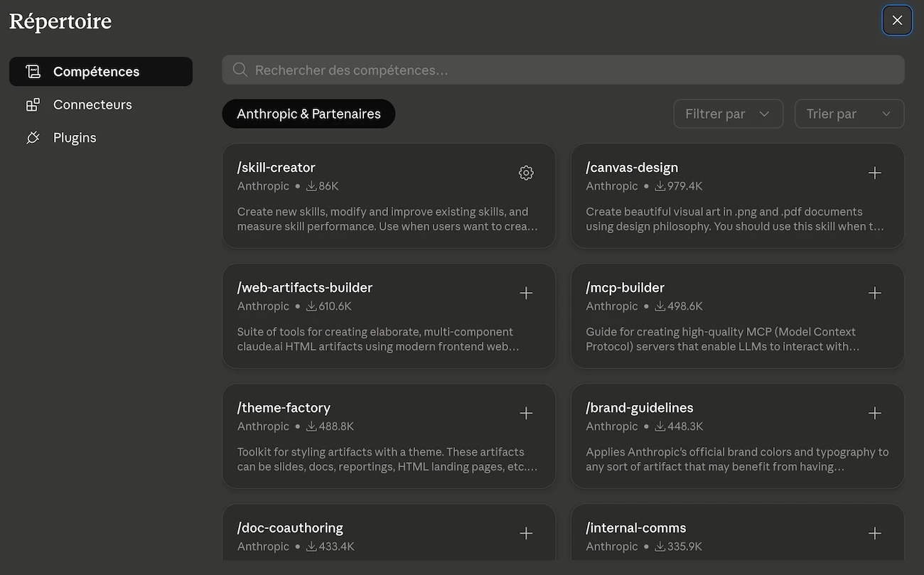Viewport: 924px width, 575px height.
Task: Click brand-guidelines description text
Action: coord(737,459)
